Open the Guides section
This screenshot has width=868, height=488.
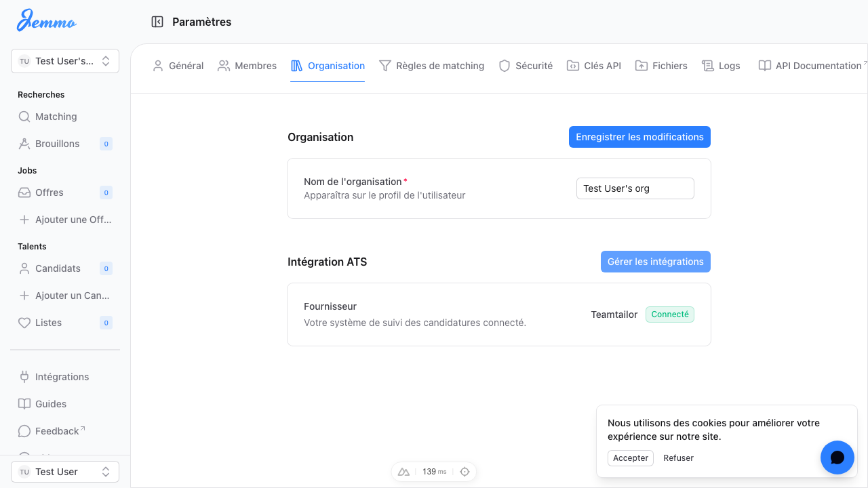tap(50, 404)
